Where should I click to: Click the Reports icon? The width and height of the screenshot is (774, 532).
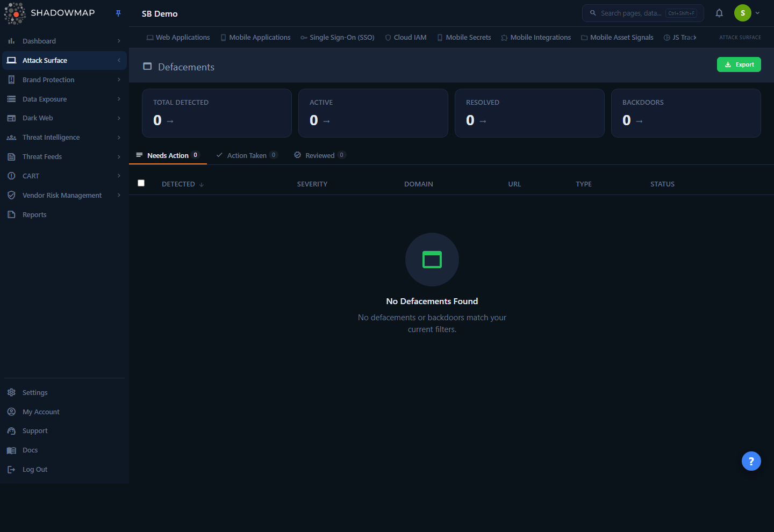pos(11,214)
